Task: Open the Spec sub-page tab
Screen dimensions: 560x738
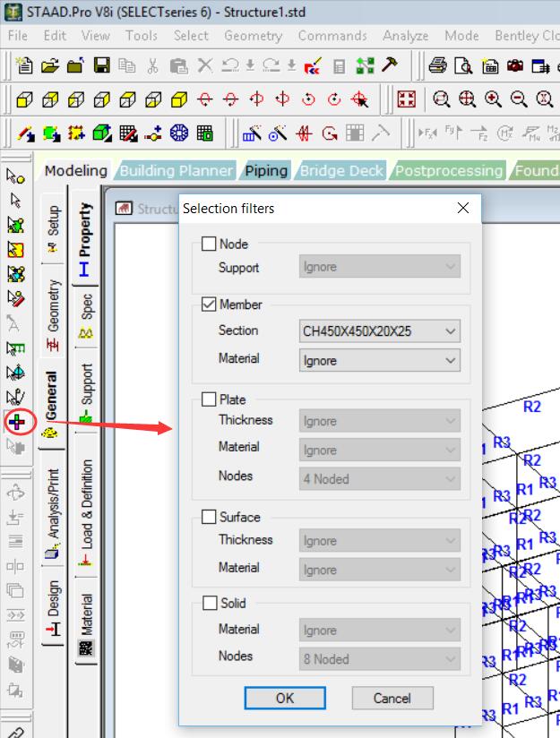Action: click(x=87, y=316)
